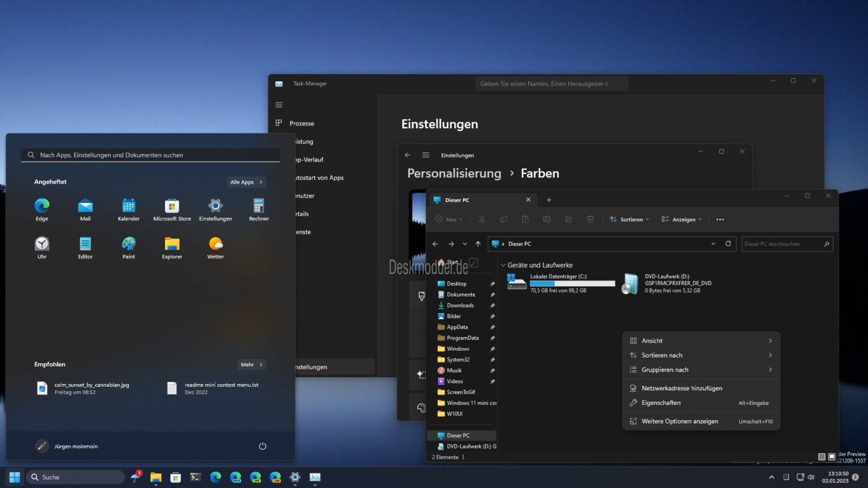Toggle the pin next to Desktop in sidebar
Screen dimensions: 868x488
tap(493, 284)
